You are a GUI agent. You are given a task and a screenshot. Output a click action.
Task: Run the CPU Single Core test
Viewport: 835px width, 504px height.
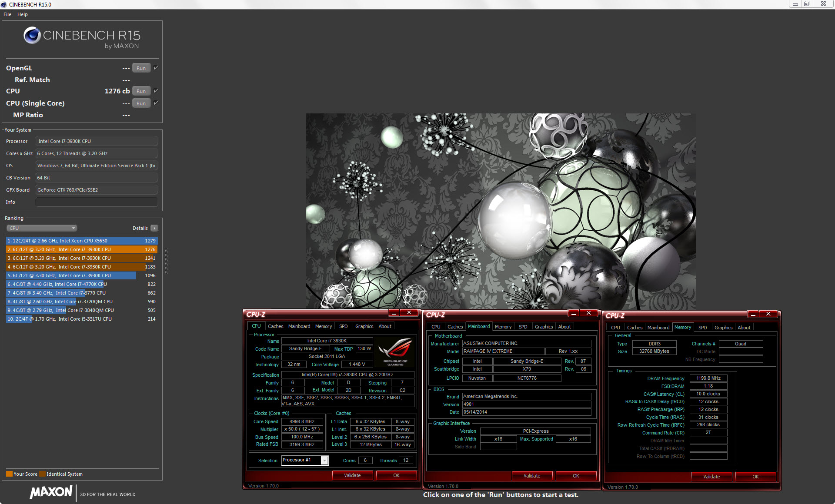pyautogui.click(x=141, y=103)
